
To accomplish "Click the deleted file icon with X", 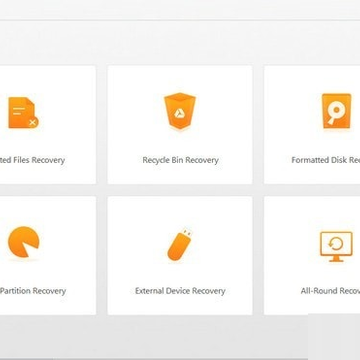I will tap(23, 113).
